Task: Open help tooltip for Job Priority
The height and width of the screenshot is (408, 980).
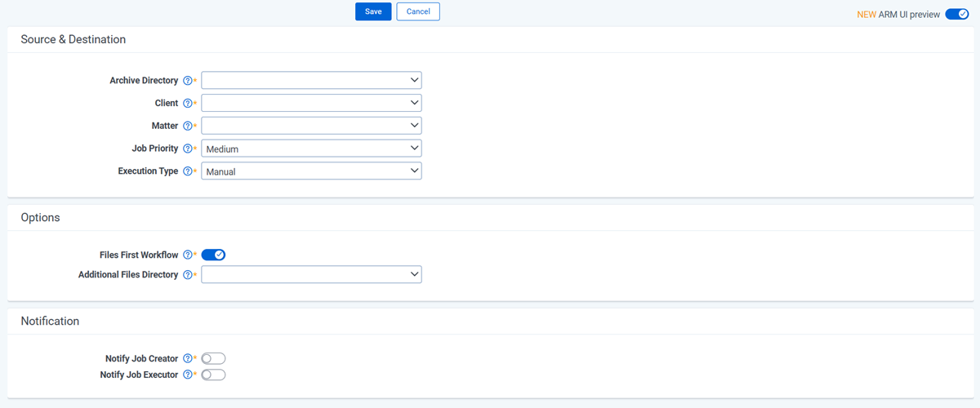Action: click(188, 149)
